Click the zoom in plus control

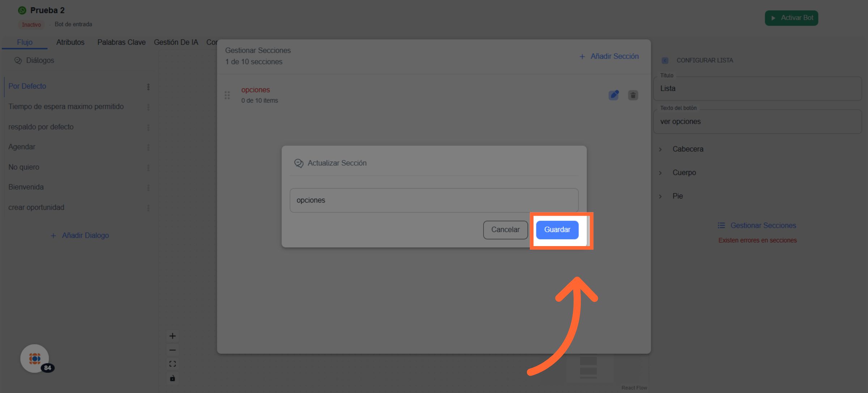(173, 336)
